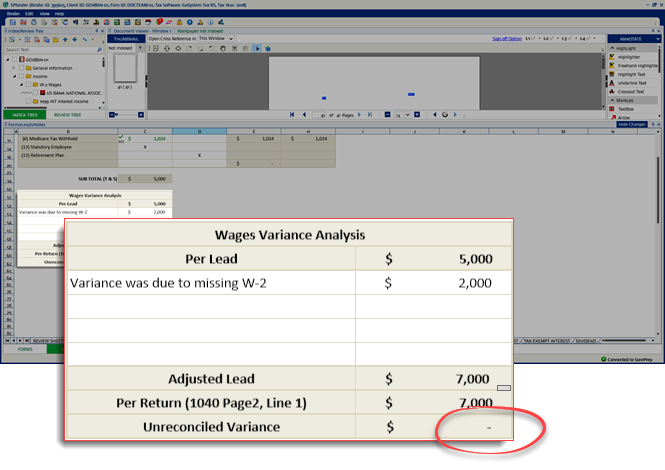Click the Highlight Text tool
Screen dimensions: 665x470
coord(633,75)
